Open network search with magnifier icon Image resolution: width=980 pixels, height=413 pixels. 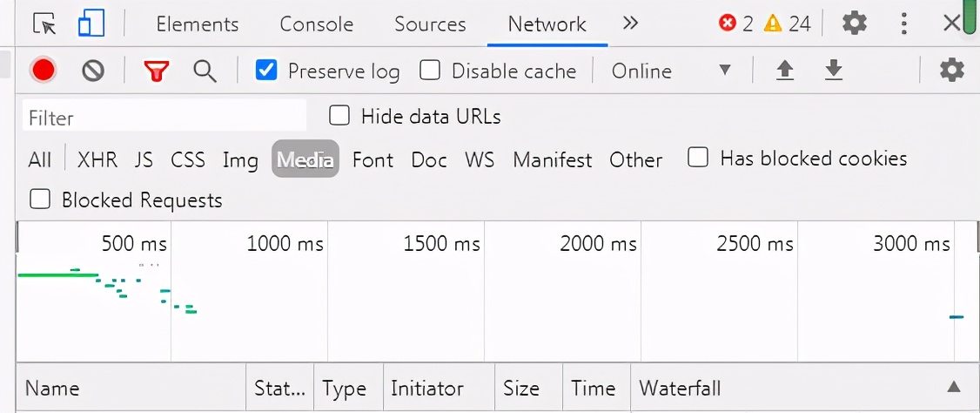(x=205, y=71)
